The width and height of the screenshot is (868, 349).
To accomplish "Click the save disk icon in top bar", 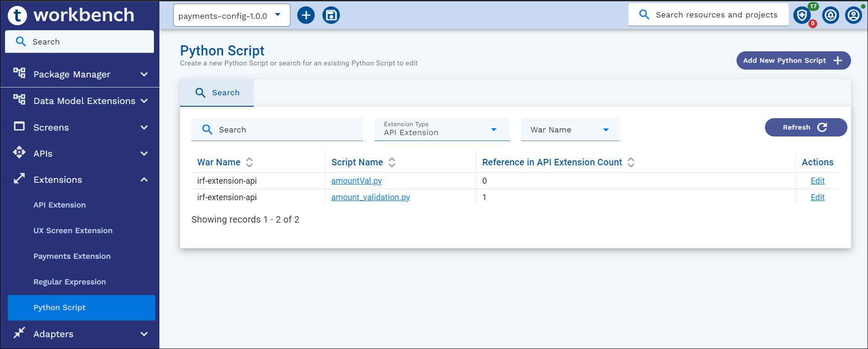I will (x=331, y=15).
